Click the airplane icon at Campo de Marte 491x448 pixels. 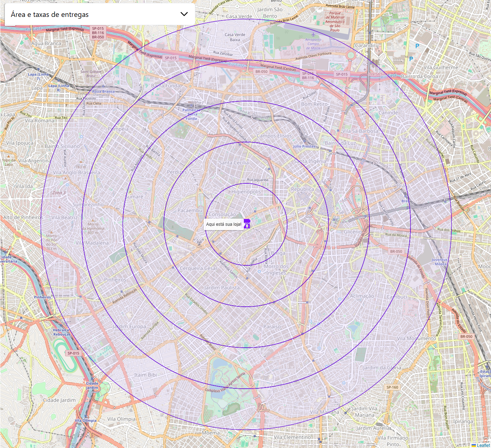pos(313,35)
